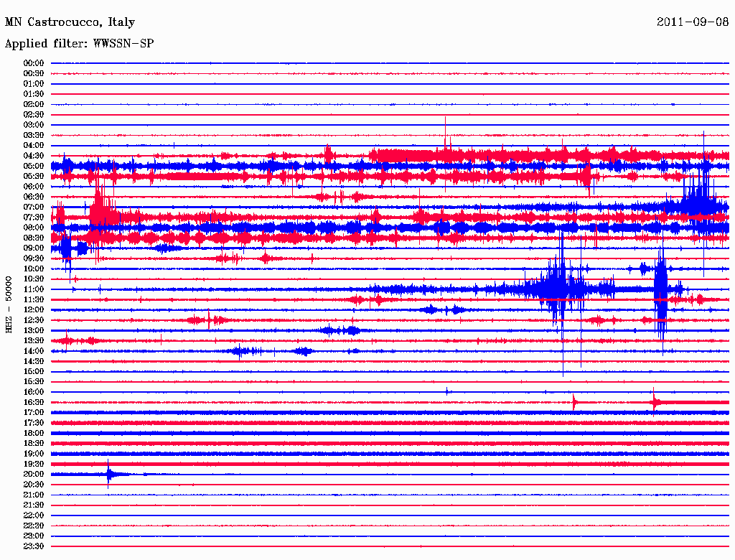Click the tall red spike on the 04:30 trace
The image size is (735, 560).
click(445, 139)
